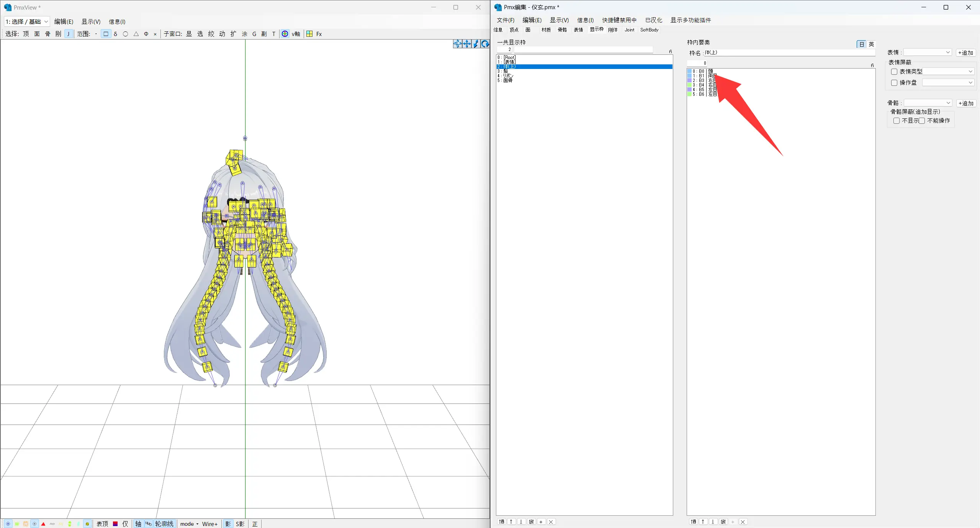
Task: Open the selection mode dropdown 选择/基础
Action: 27,22
